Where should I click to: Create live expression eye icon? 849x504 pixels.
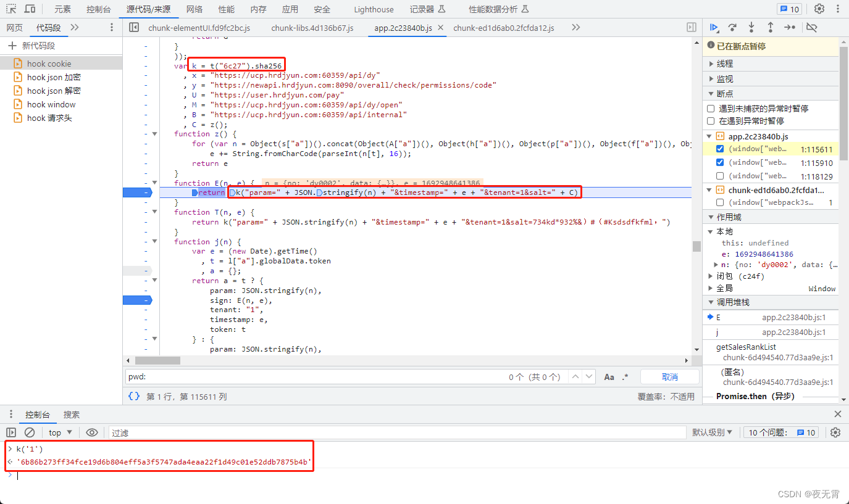[x=92, y=432]
